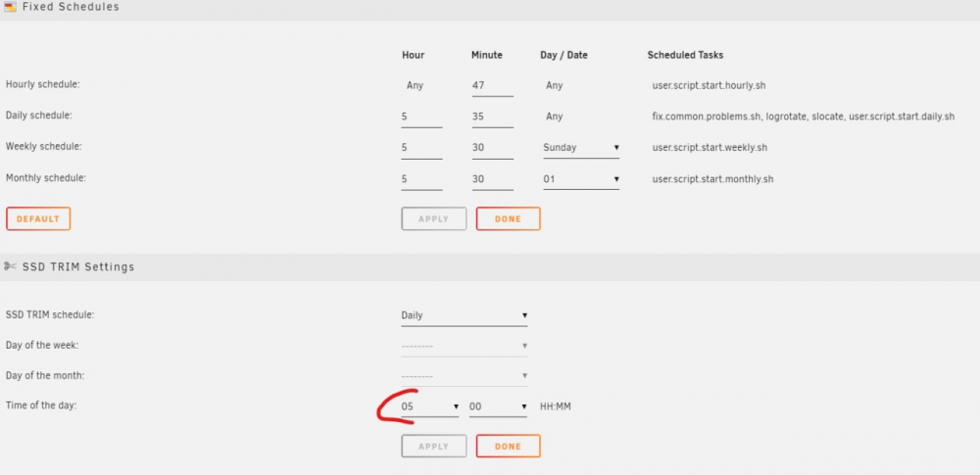Click the daily tasks list starting fix.common.problems.sh
Screen dimensions: 980x475
pos(804,117)
